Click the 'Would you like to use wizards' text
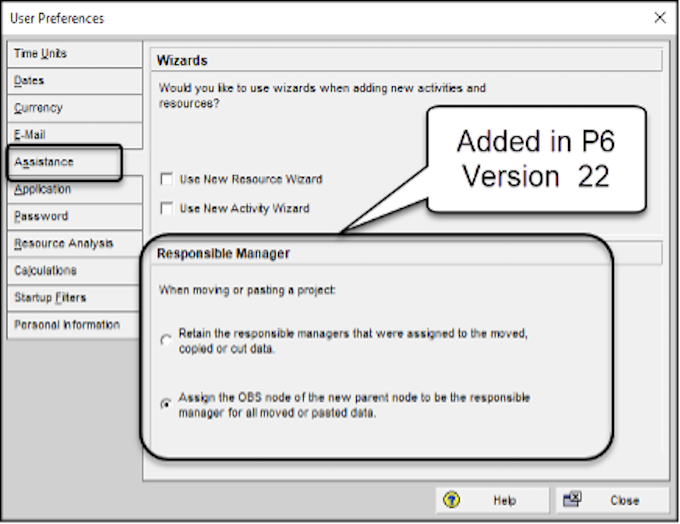Viewport: 680px width, 524px height. (x=322, y=96)
